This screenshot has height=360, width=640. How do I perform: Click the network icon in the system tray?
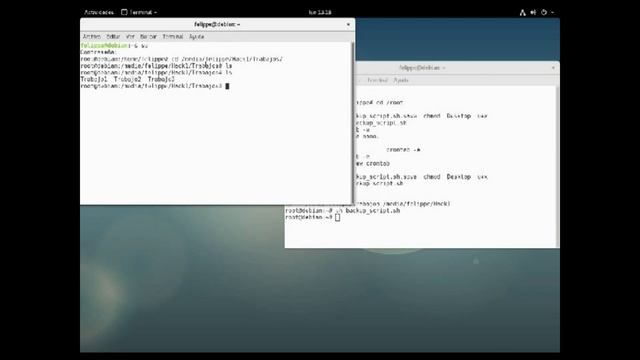522,13
